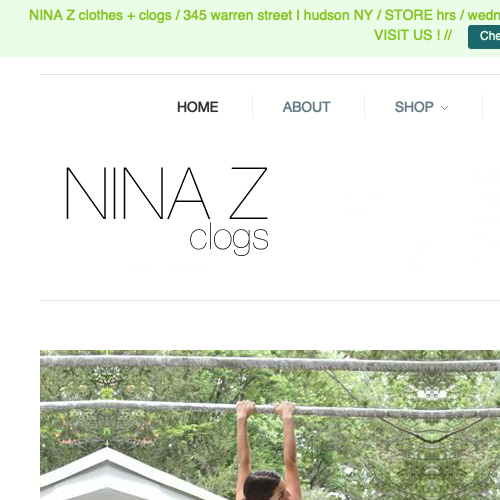Image resolution: width=500 pixels, height=500 pixels.
Task: Go to the ABOUT page
Action: (x=306, y=107)
